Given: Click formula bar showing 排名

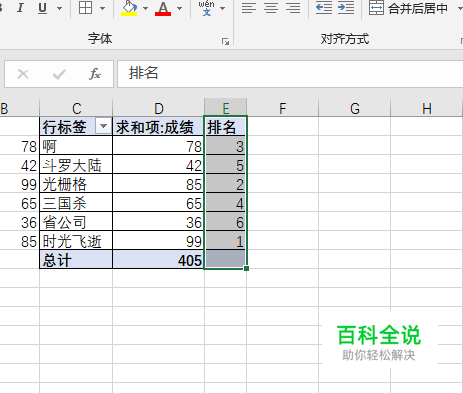Looking at the screenshot, I should pyautogui.click(x=290, y=74).
